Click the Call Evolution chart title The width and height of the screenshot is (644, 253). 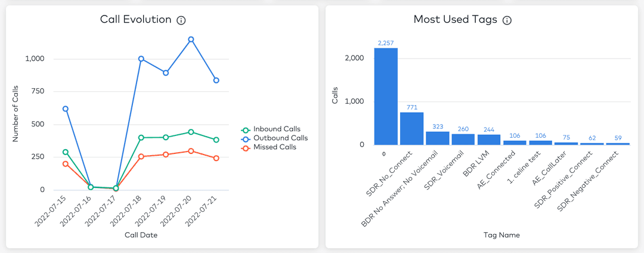point(135,20)
